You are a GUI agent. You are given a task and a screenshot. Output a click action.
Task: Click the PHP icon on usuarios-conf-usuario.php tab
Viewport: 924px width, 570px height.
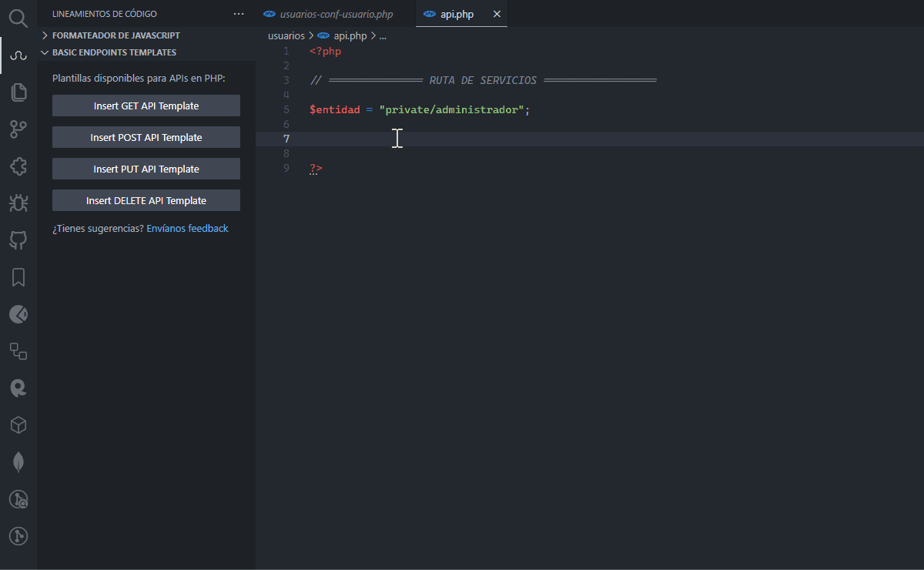(x=269, y=14)
